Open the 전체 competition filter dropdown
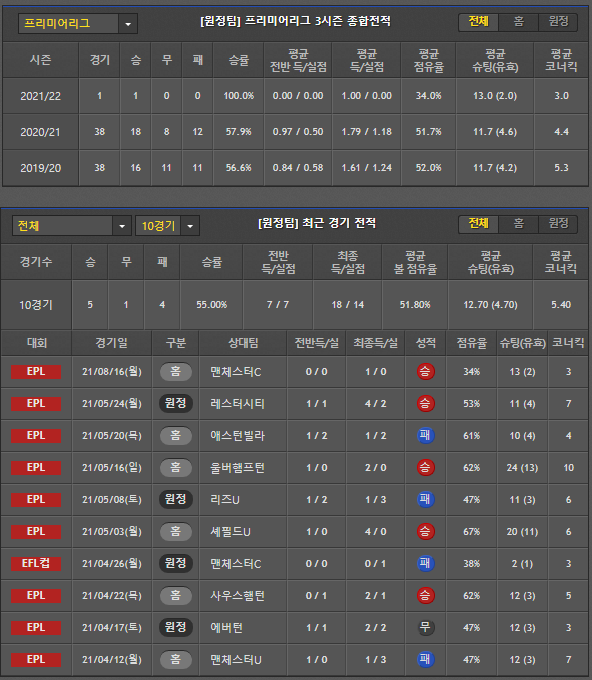The image size is (592, 680). click(x=72, y=226)
